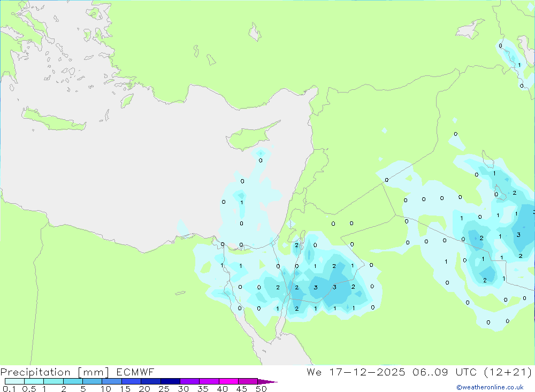The width and height of the screenshot is (535, 392).
Task: Click the "10" legend scale label
Action: click(x=106, y=389)
